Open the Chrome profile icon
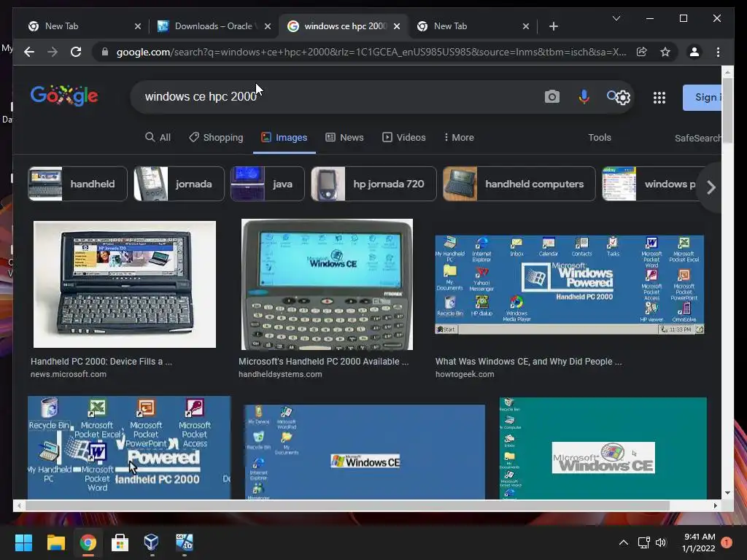Viewport: 747px width, 560px height. coord(694,52)
